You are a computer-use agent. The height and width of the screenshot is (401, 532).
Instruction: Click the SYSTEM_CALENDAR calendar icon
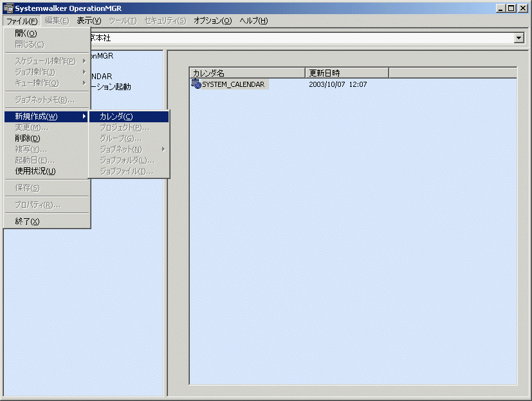click(196, 84)
